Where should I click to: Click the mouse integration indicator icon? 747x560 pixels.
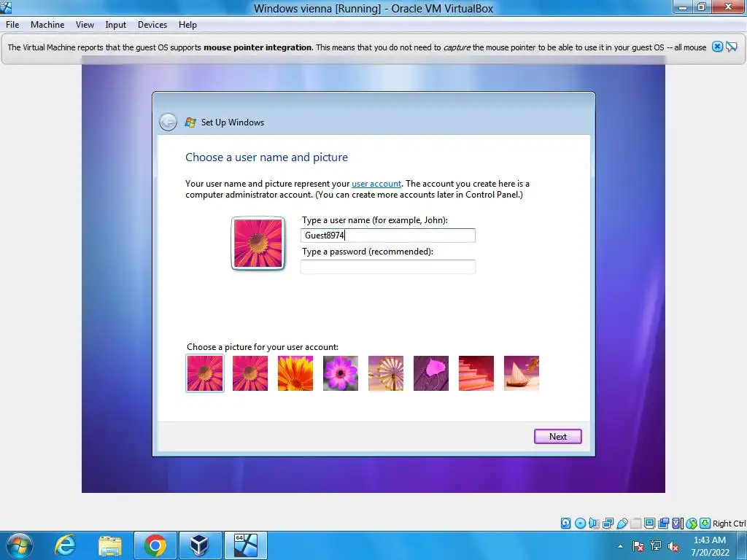(x=692, y=524)
